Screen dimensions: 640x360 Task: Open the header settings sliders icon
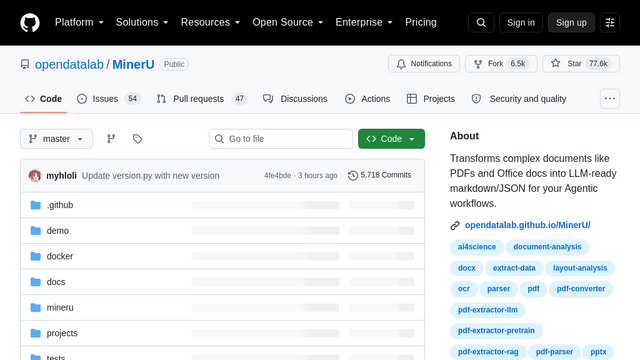(610, 22)
